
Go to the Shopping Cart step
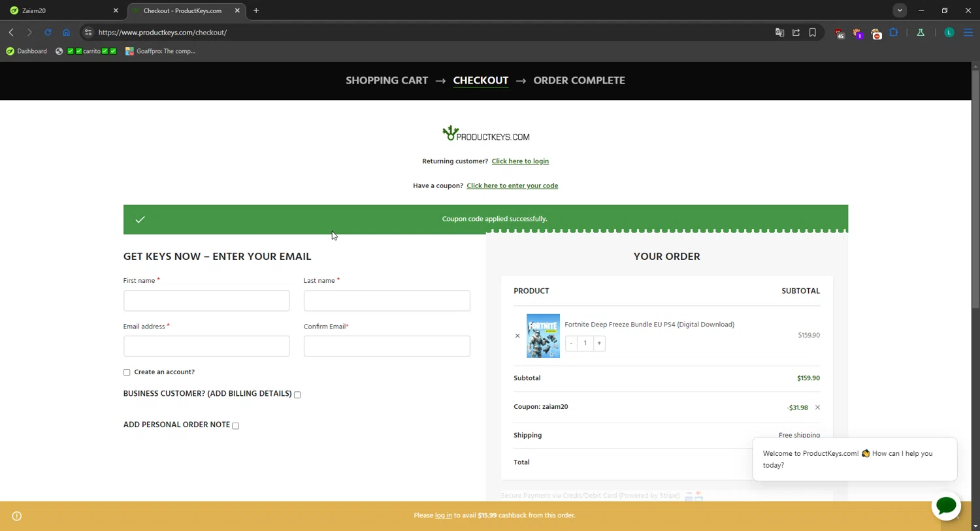pos(387,80)
